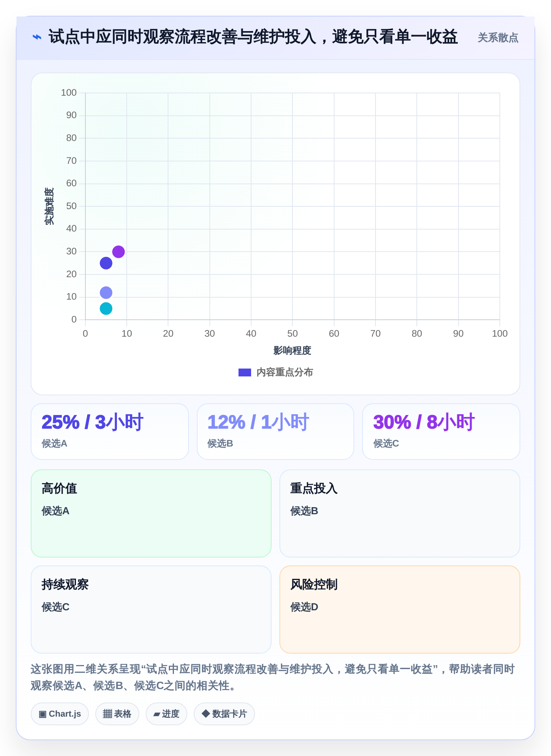Click y-axis tick label 100
551x756 pixels.
[69, 93]
